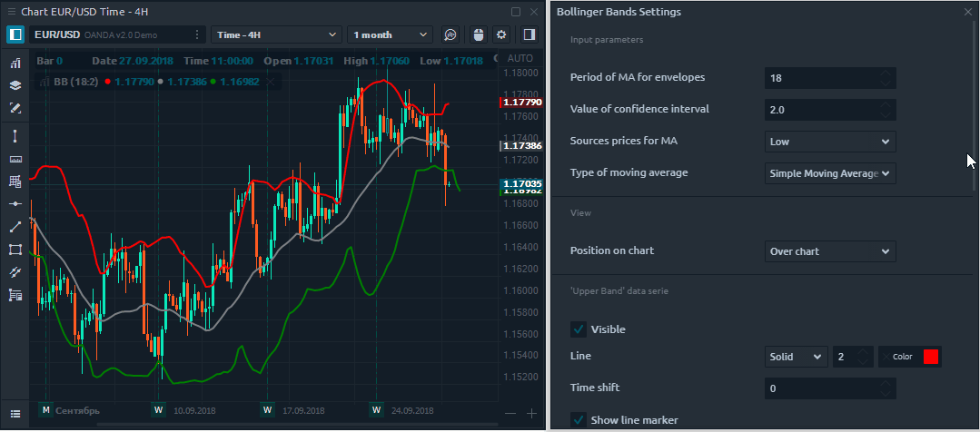Decrease Value of confidence interval
980x432 pixels.
[x=885, y=114]
